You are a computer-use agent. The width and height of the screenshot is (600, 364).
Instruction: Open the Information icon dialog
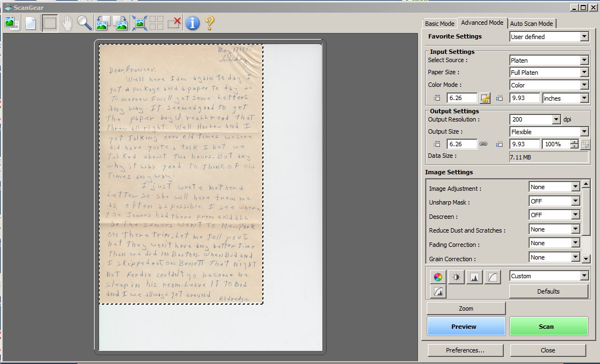192,23
